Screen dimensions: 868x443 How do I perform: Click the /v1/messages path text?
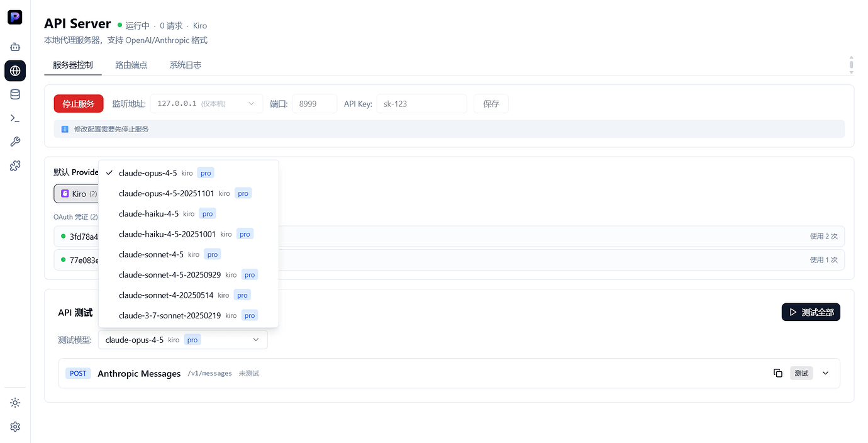coord(209,374)
